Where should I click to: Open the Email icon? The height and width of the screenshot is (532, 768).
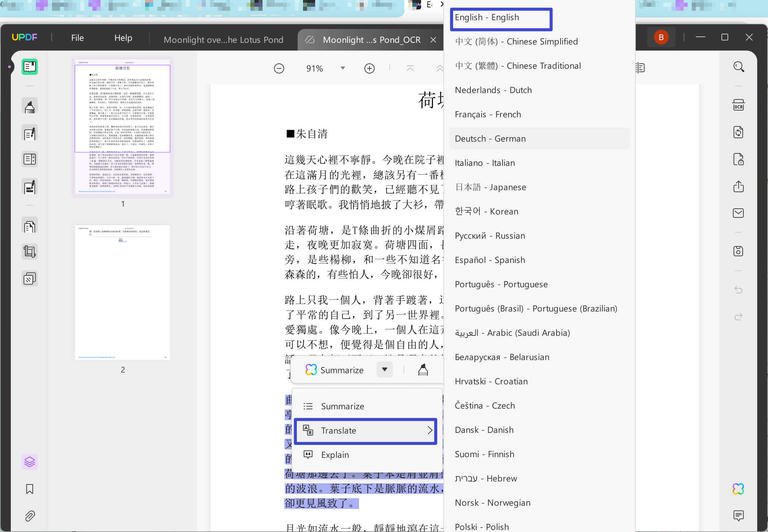738,213
